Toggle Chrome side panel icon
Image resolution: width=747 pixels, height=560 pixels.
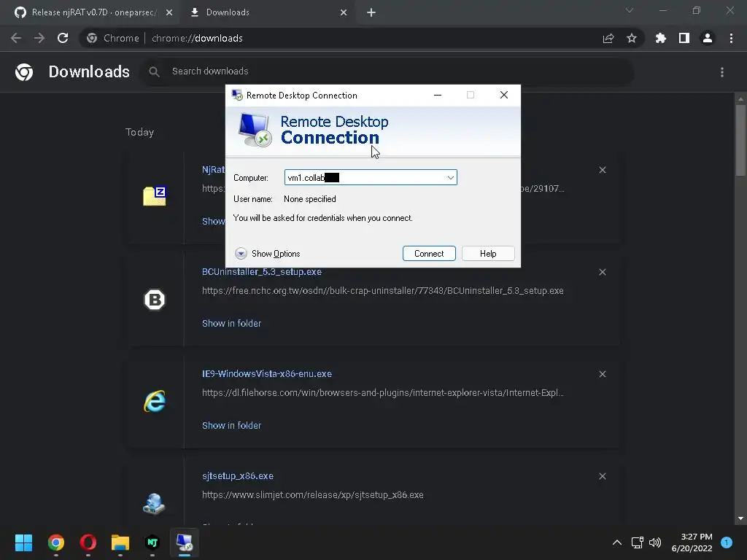coord(684,38)
